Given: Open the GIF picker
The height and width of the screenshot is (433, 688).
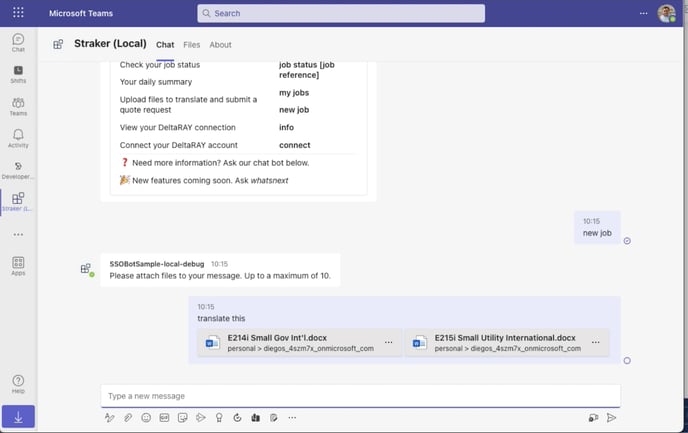Looking at the screenshot, I should 164,418.
